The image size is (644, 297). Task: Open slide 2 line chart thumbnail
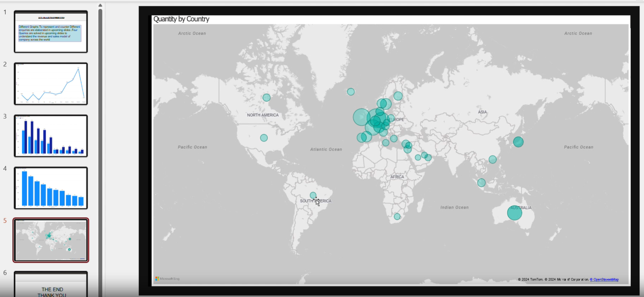pos(51,84)
